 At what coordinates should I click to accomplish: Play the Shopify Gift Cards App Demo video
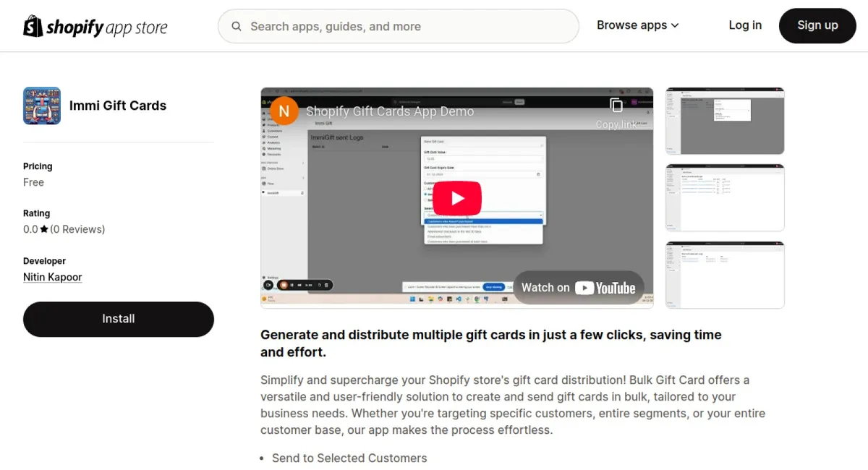coord(457,197)
